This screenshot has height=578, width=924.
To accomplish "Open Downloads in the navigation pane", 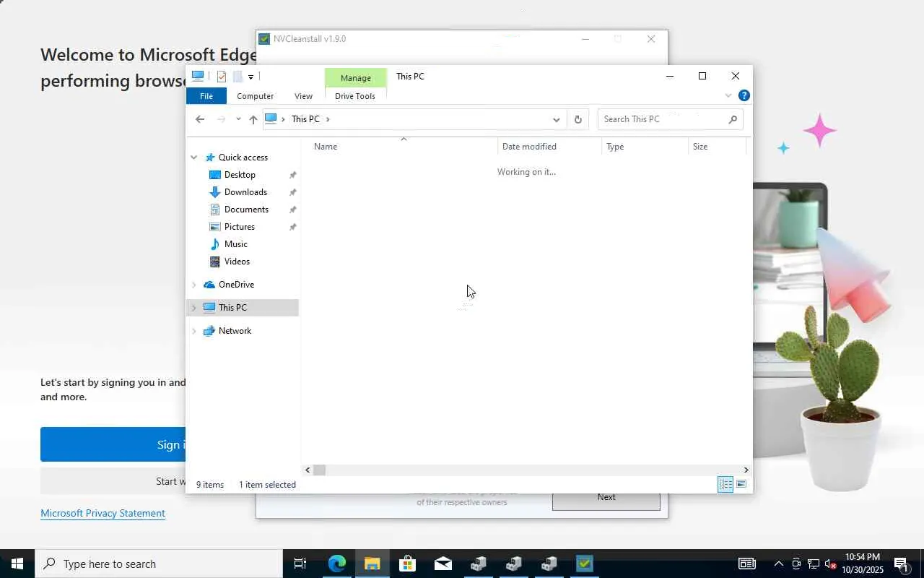I will pyautogui.click(x=245, y=192).
